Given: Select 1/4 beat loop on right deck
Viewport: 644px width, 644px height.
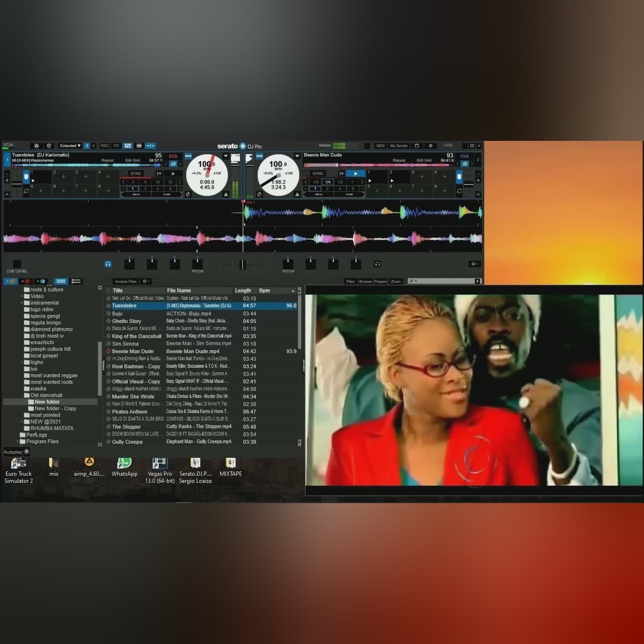Looking at the screenshot, I should click(328, 182).
